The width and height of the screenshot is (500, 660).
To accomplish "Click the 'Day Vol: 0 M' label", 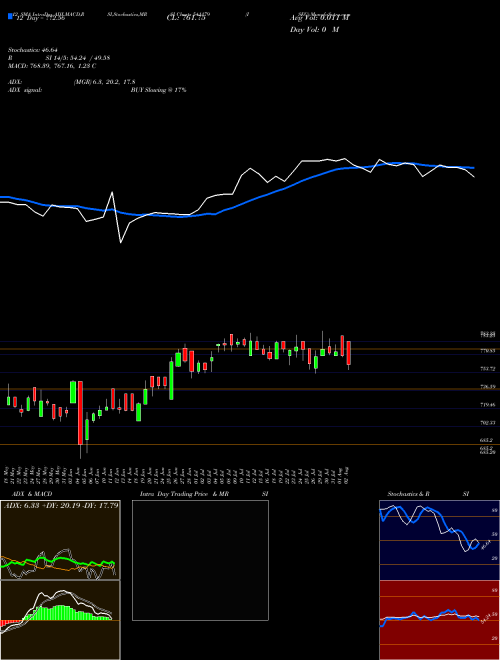I will pos(314,30).
